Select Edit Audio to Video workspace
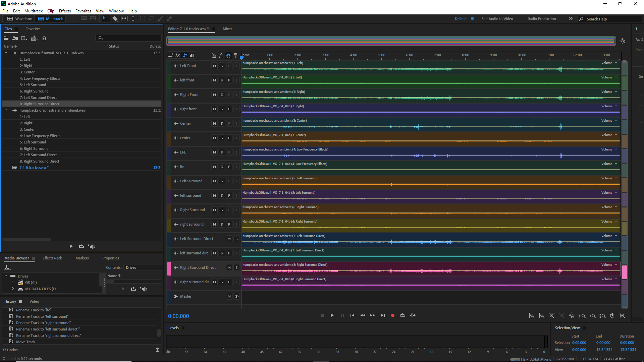644x362 pixels. tap(497, 19)
